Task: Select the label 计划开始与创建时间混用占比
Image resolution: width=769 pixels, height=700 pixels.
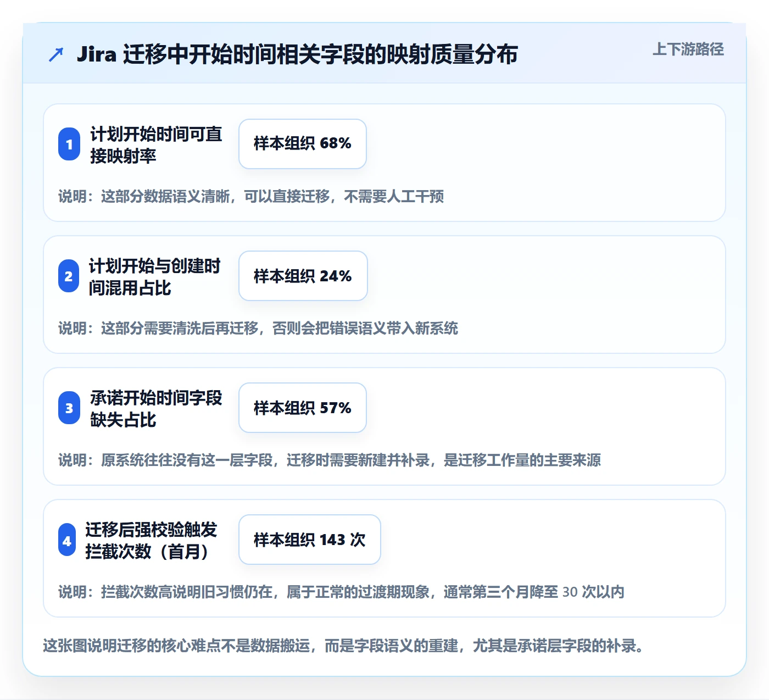Action: [x=155, y=276]
